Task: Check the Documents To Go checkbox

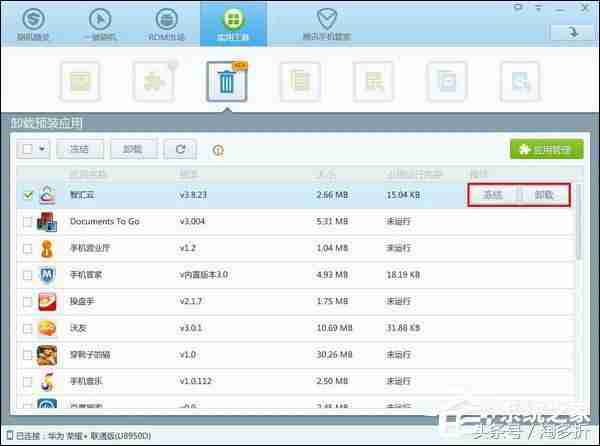Action: click(x=28, y=221)
